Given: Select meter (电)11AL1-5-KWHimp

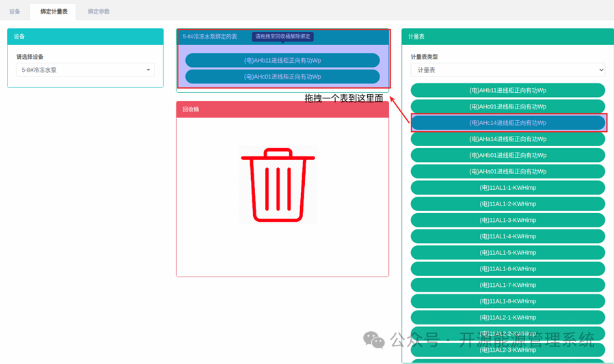Looking at the screenshot, I should [x=508, y=253].
